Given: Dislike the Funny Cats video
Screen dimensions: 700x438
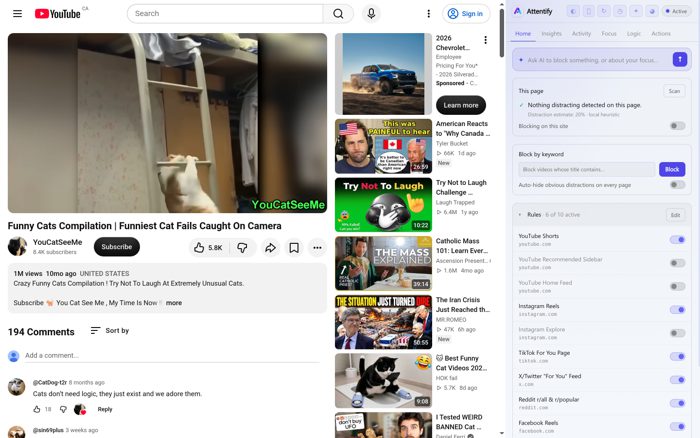Looking at the screenshot, I should tap(242, 247).
